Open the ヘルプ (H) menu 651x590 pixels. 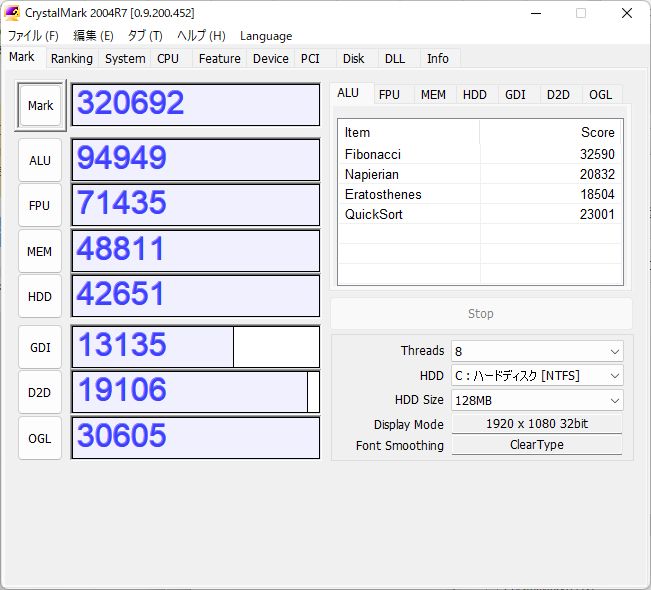pos(201,36)
